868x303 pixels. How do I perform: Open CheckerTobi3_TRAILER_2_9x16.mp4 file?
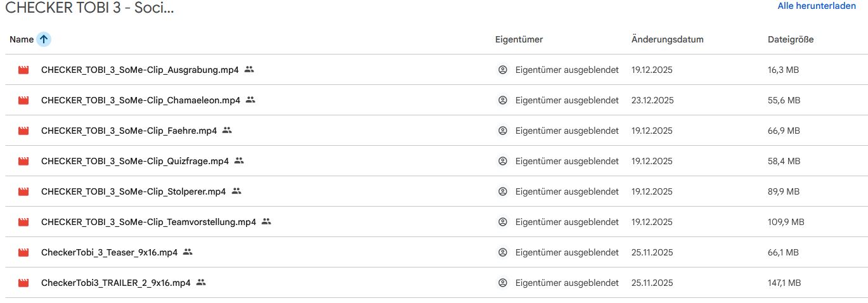point(115,283)
